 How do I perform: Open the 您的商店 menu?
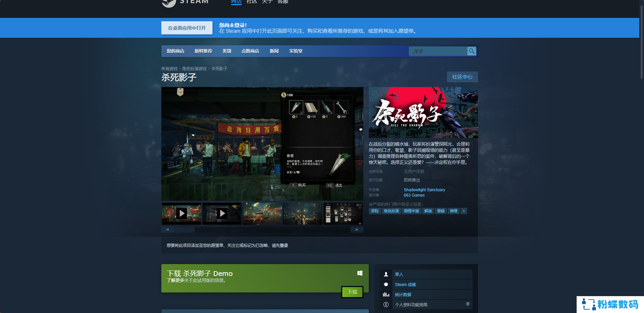coord(175,51)
